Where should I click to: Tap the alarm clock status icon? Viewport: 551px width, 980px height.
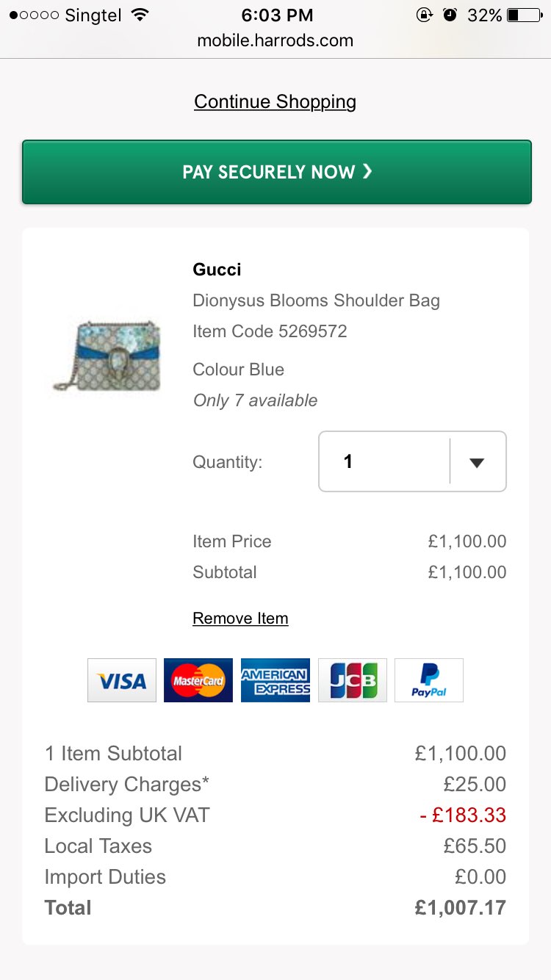point(450,15)
